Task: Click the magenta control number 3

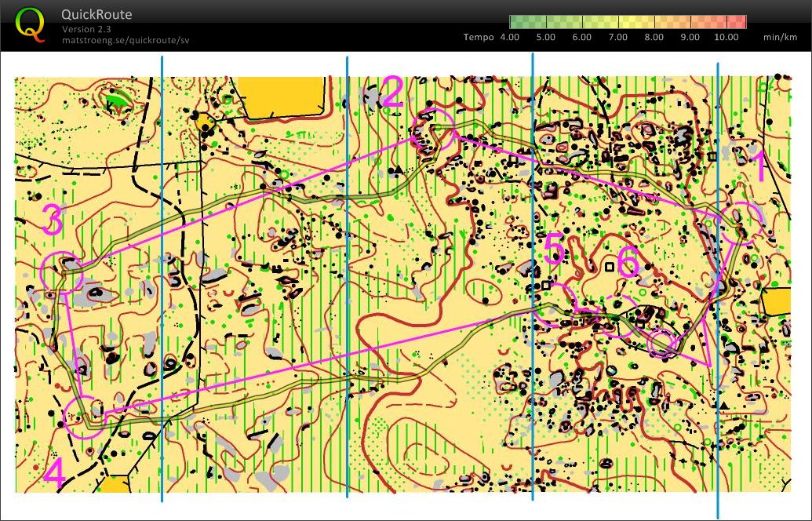Action: click(52, 219)
